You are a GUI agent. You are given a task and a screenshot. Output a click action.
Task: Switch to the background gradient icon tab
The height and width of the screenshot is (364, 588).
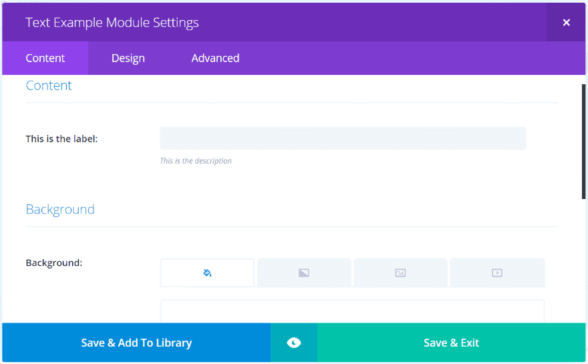click(x=304, y=273)
